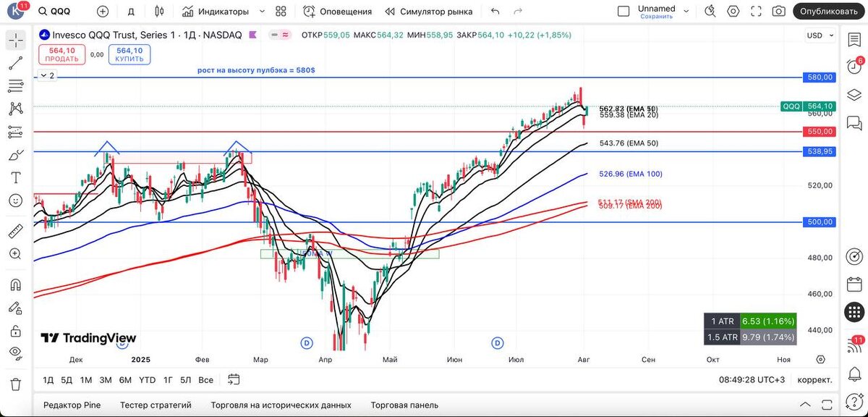Select the 3М date range

pyautogui.click(x=105, y=379)
